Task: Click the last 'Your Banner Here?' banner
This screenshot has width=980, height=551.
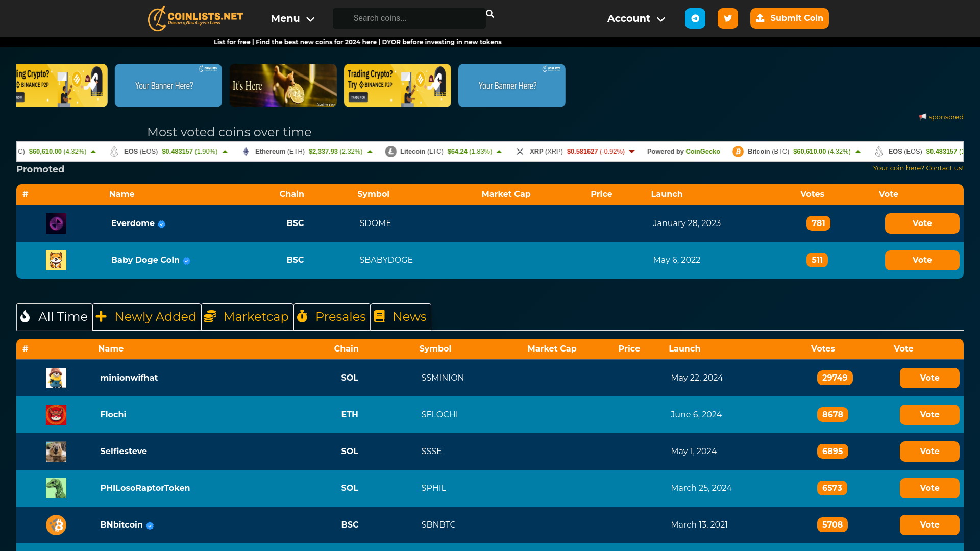Action: 511,85
